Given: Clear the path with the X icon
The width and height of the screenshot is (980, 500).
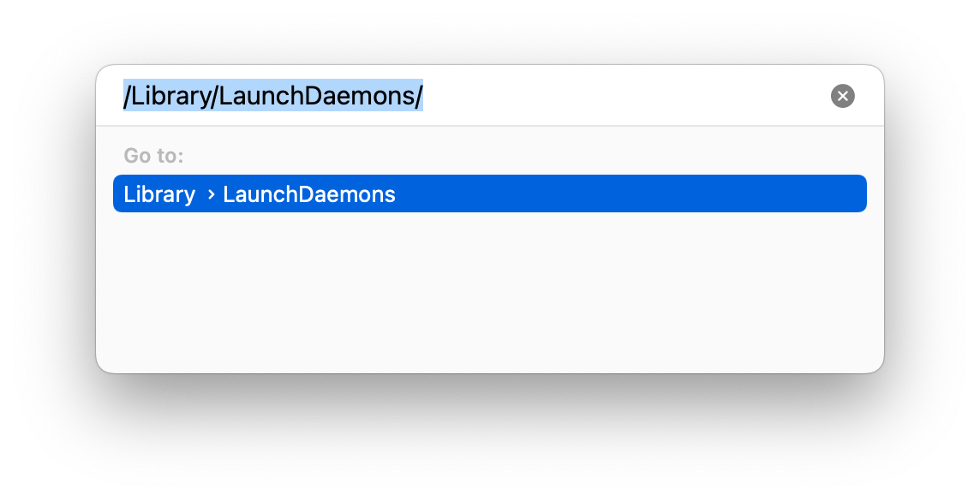Looking at the screenshot, I should click(x=842, y=96).
